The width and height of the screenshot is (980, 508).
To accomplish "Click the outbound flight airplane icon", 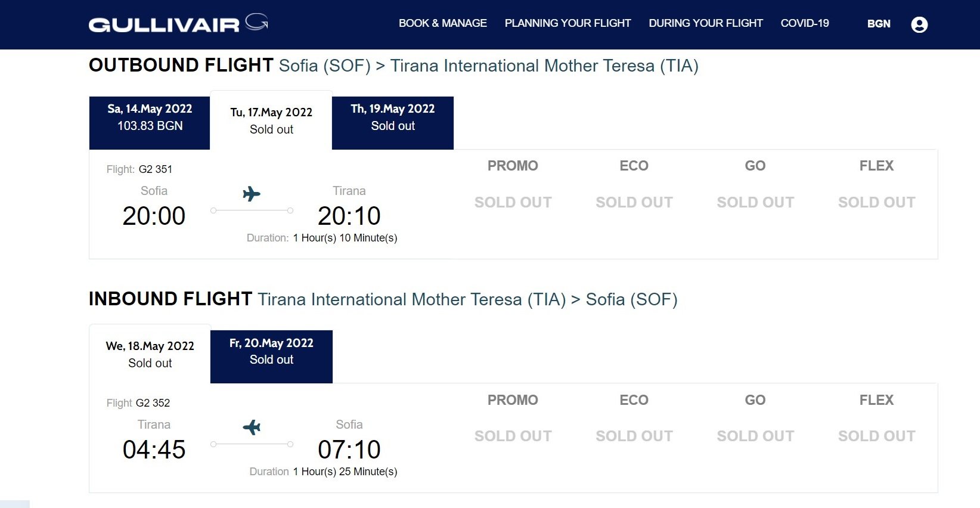I will (x=252, y=194).
